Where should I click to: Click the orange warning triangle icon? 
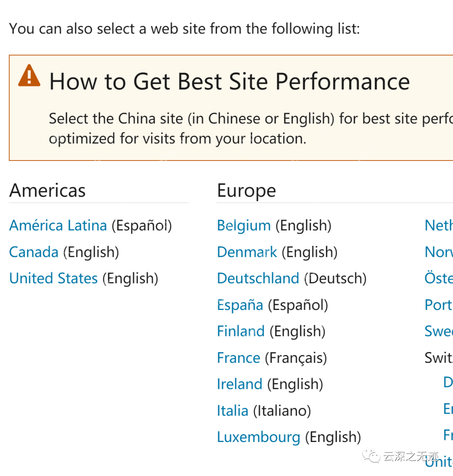pos(29,76)
